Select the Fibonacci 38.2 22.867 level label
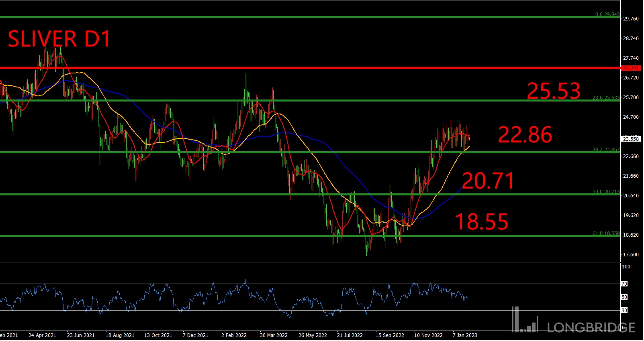The image size is (644, 341). click(x=606, y=150)
